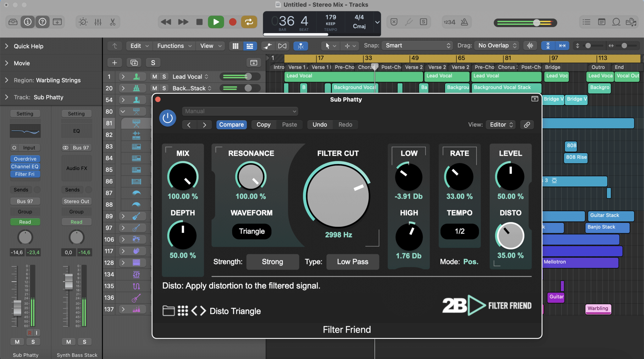The image size is (644, 359).
Task: Select the Warbling region in the timeline
Action: pos(597,309)
